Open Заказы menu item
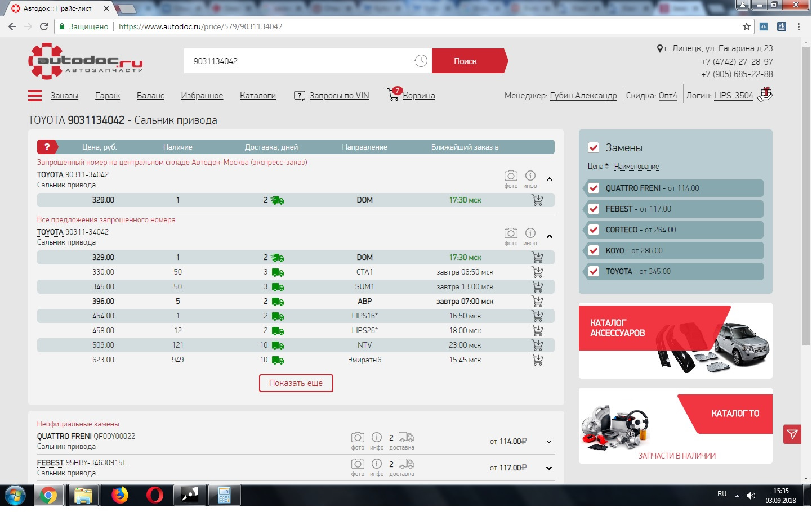 pyautogui.click(x=64, y=96)
